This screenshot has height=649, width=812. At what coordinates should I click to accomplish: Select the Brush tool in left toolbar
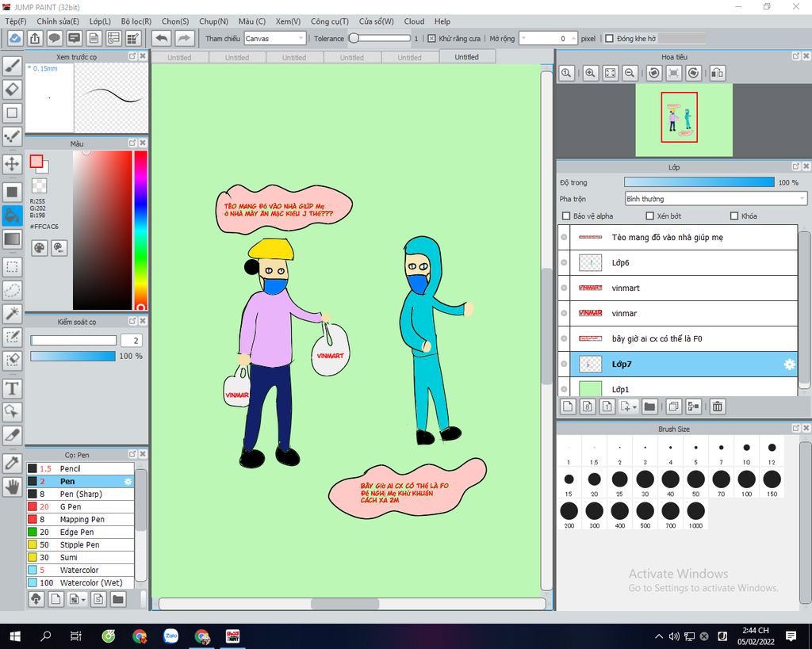[12, 67]
